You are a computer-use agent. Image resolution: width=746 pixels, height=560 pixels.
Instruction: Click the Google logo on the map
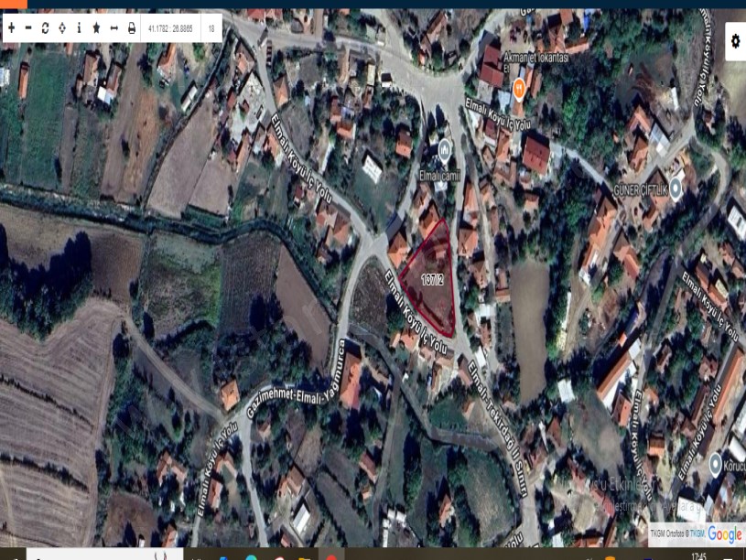click(x=724, y=534)
